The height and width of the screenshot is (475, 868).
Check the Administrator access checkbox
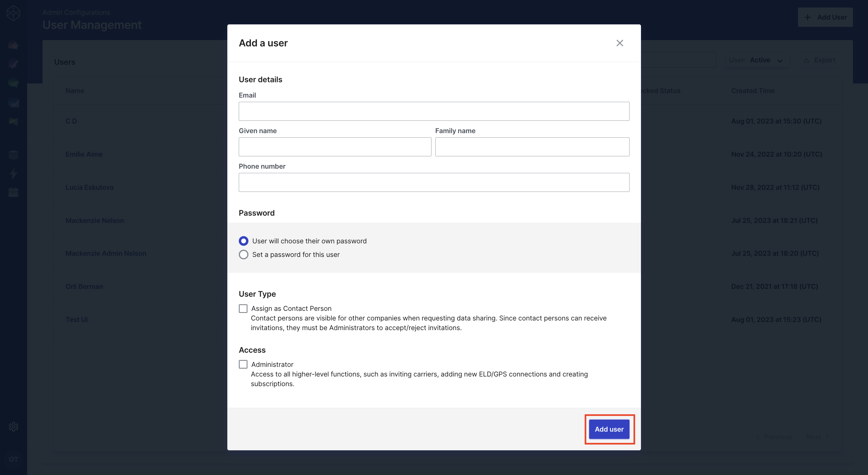[x=243, y=364]
